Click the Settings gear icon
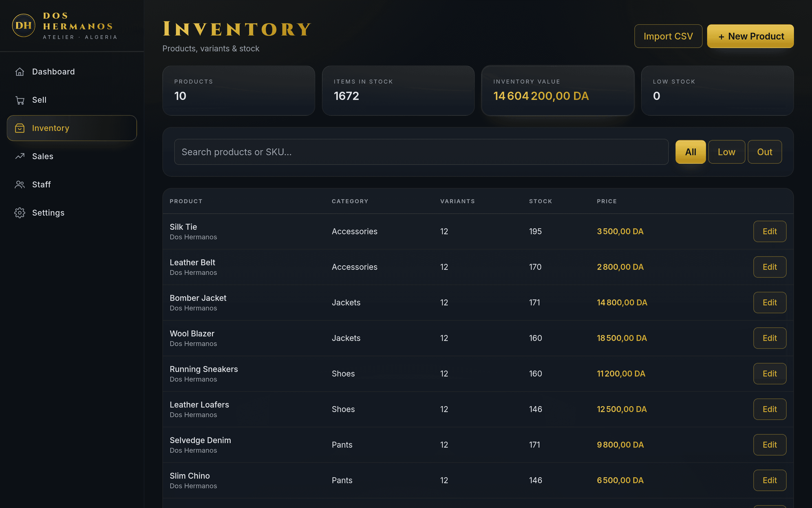The width and height of the screenshot is (812, 508). [x=20, y=213]
